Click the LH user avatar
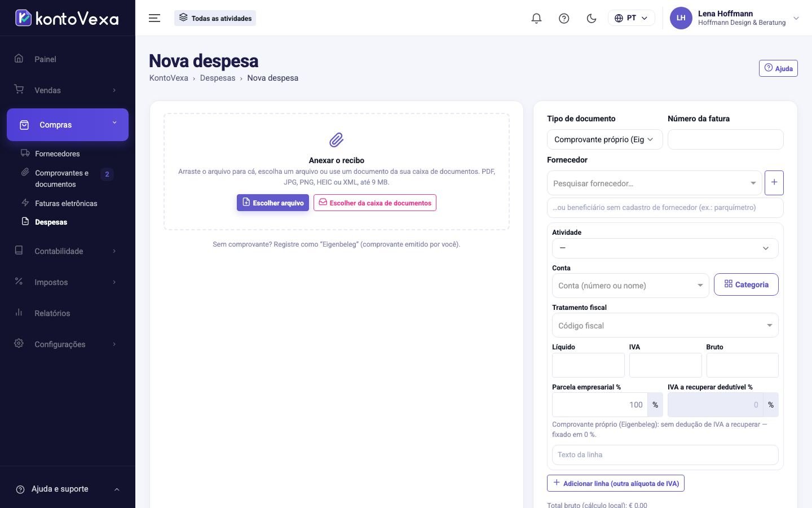 coord(681,18)
